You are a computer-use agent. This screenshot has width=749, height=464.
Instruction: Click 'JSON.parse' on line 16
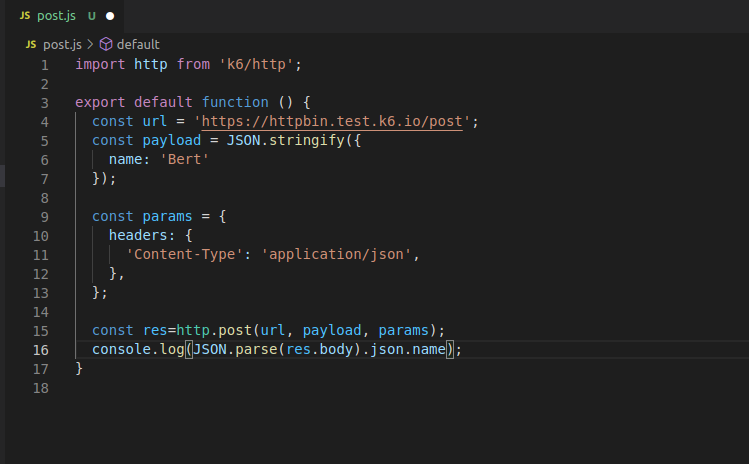(235, 349)
